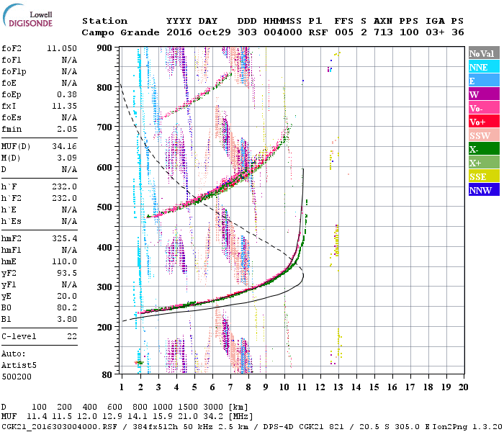This screenshot has height=432, width=504.
Task: Click the yE value 20.0
Action: [67, 297]
